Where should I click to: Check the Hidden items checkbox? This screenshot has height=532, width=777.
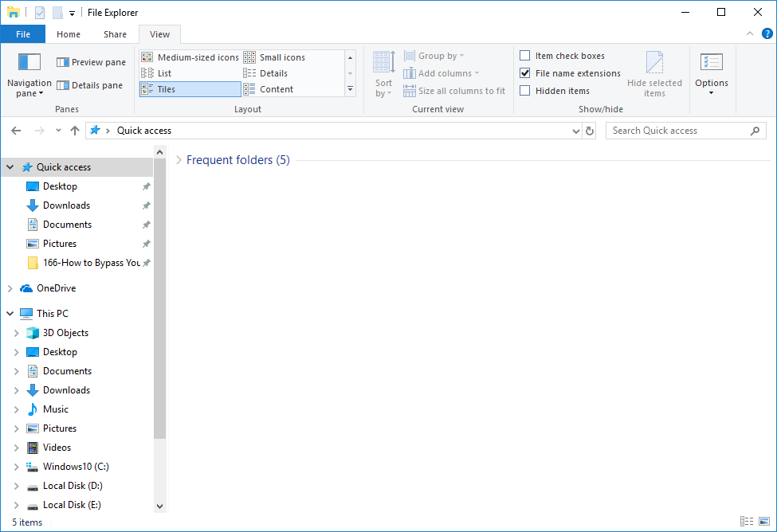tap(525, 91)
